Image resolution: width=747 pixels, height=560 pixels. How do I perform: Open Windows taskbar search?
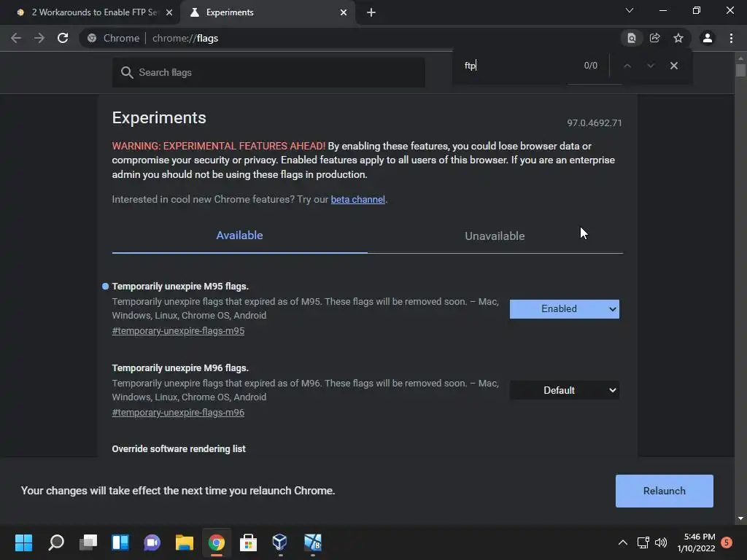coord(56,542)
